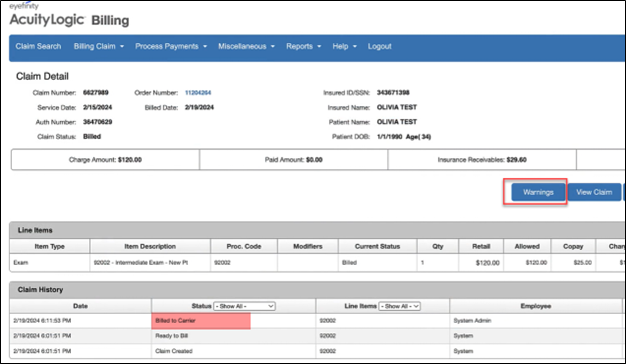This screenshot has width=626, height=364.
Task: Select the Ready to Bill history entry
Action: point(316,336)
